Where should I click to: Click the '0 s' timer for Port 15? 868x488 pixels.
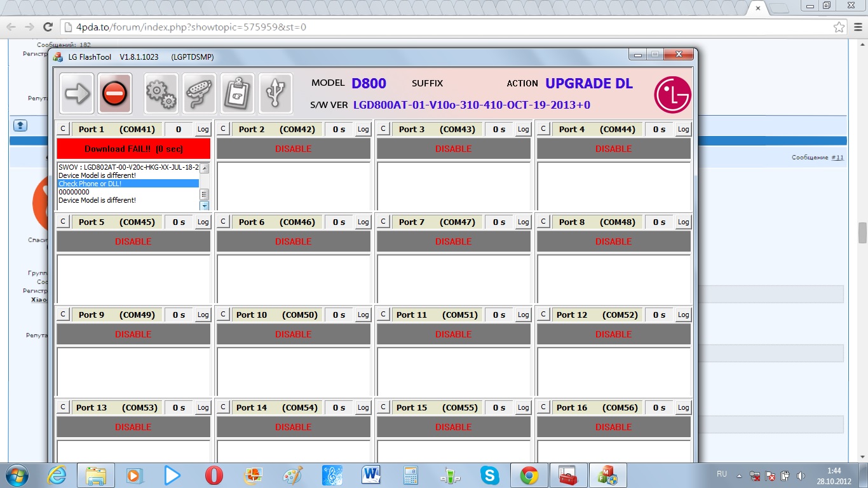(499, 407)
